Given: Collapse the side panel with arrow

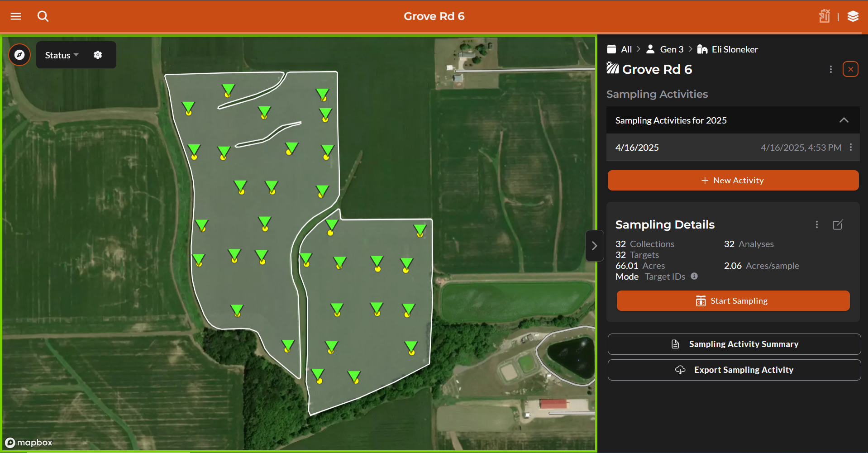Looking at the screenshot, I should tap(595, 246).
